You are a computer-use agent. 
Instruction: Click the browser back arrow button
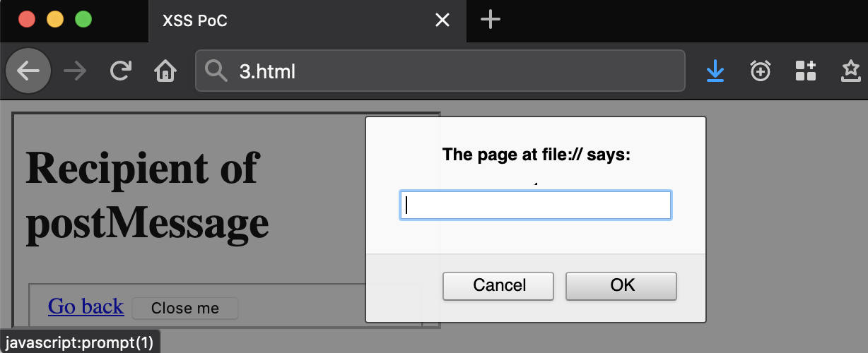click(x=28, y=71)
